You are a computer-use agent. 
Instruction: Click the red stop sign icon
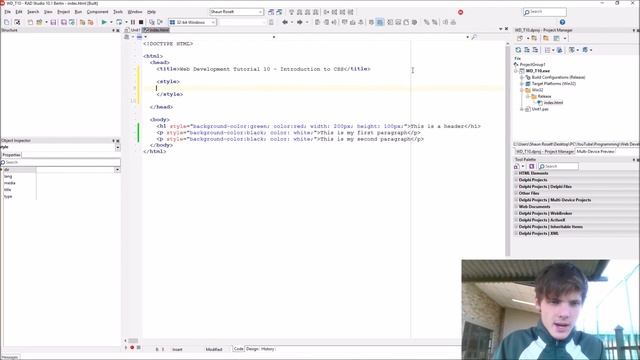[460, 12]
